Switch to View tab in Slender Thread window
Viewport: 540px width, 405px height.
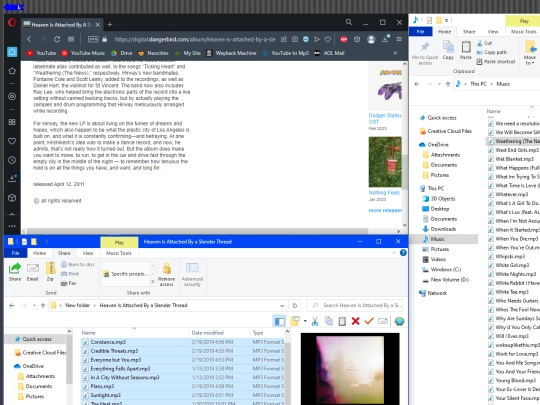[88, 253]
